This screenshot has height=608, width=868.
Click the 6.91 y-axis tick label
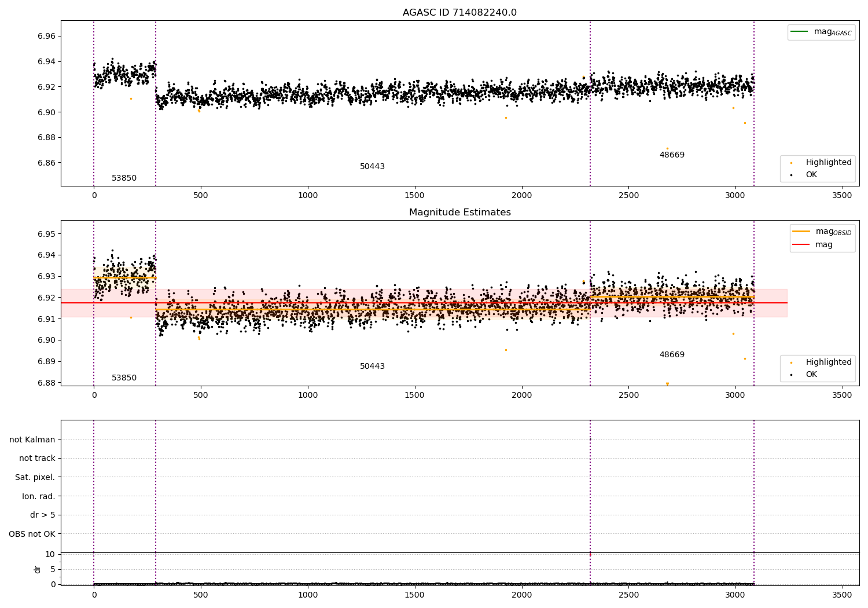pyautogui.click(x=46, y=319)
